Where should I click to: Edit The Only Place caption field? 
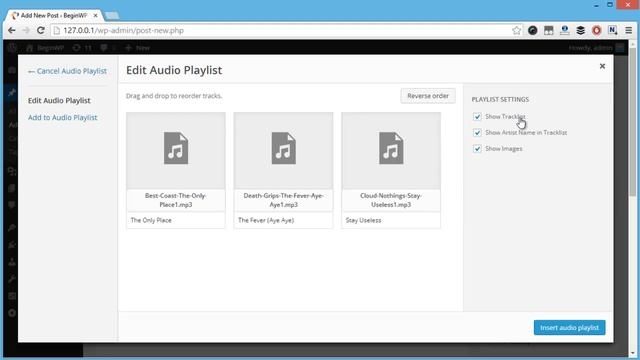(x=176, y=220)
